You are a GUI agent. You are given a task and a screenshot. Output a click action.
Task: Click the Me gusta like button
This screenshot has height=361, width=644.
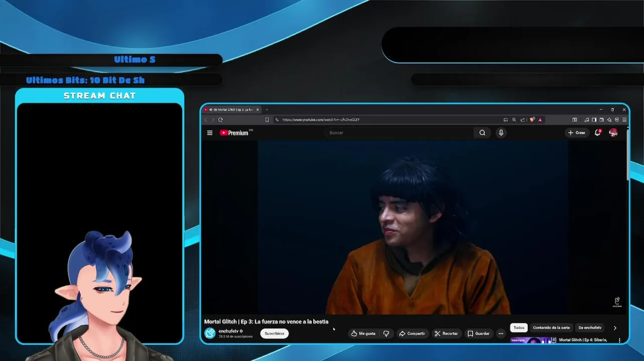tap(363, 333)
